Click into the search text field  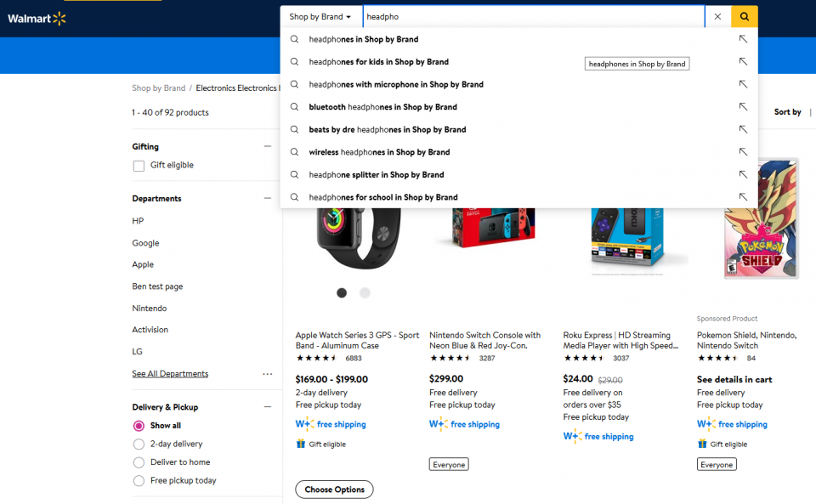pos(534,17)
